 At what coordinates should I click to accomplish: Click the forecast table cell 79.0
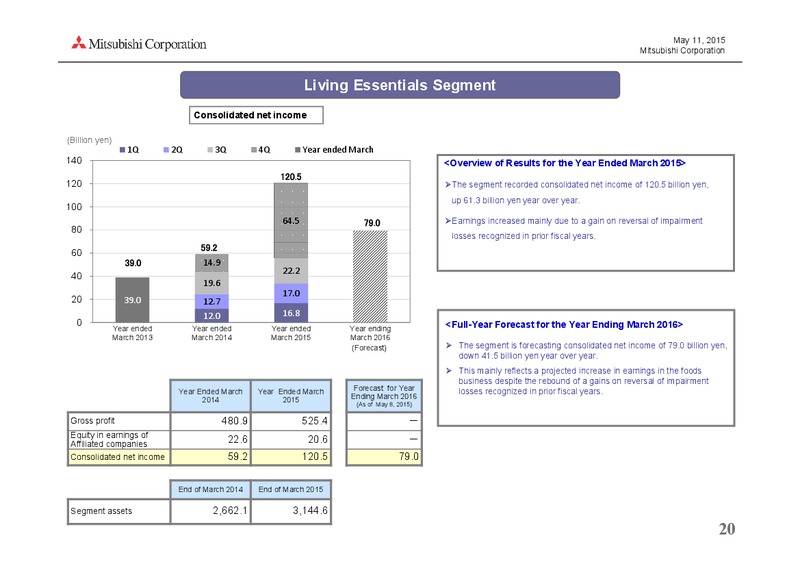pyautogui.click(x=384, y=457)
